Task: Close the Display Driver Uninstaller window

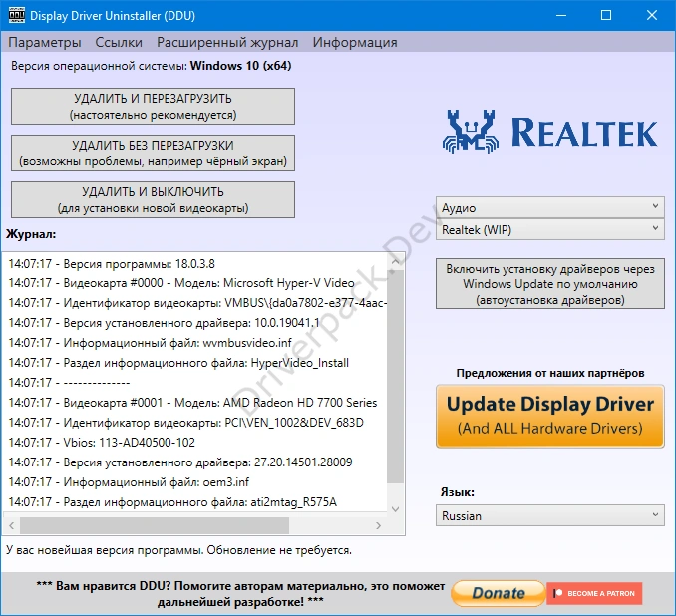Action: pyautogui.click(x=652, y=16)
